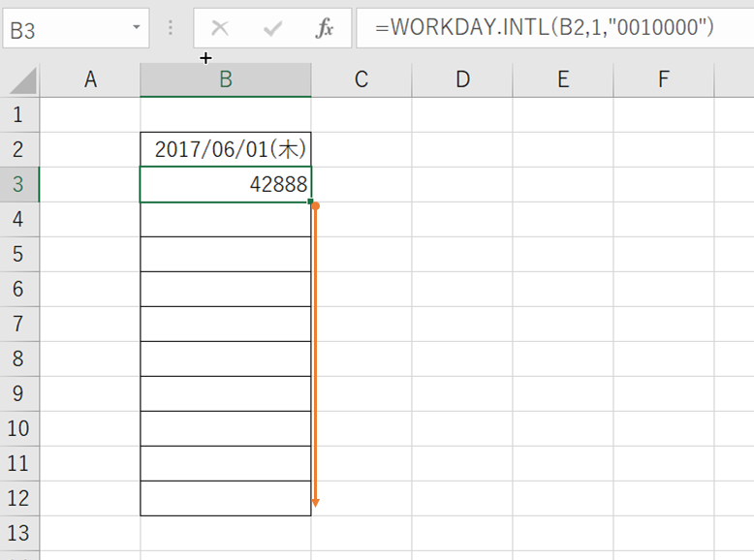
Task: Select column F header
Action: 664,79
